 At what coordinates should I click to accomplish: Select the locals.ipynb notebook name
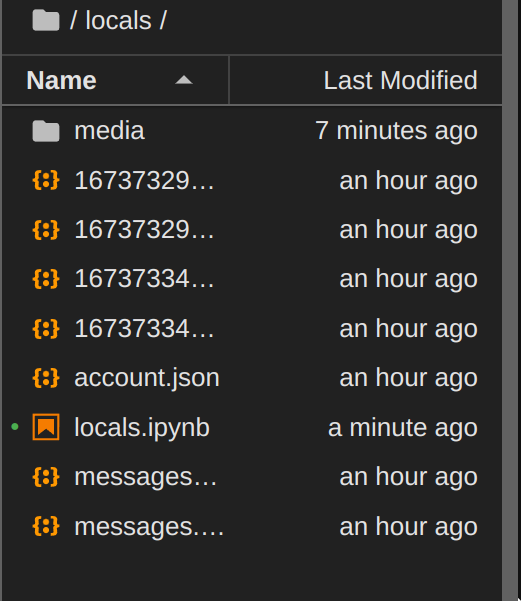(142, 427)
